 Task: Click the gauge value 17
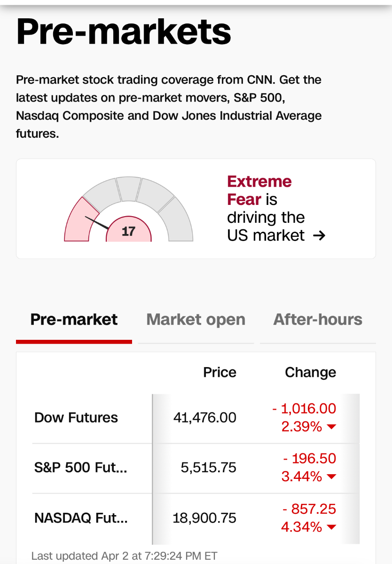coord(128,231)
